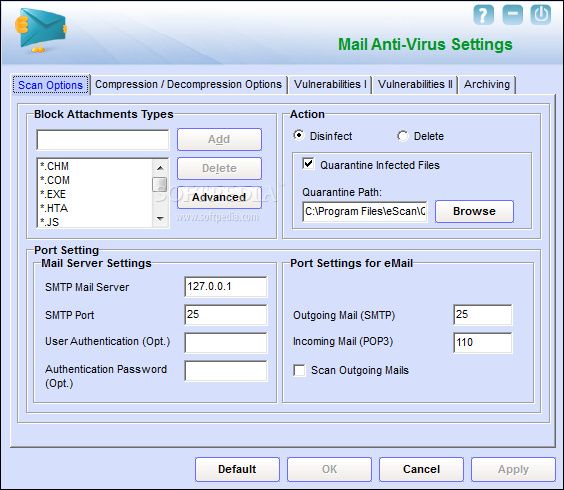Click the Incoming Mail (POP3) port field
Screen dimensions: 564x490
483,342
